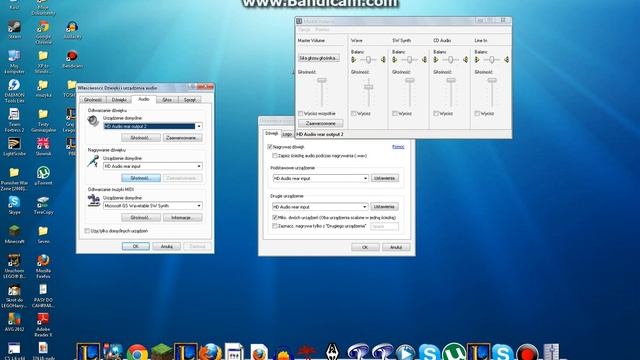Viewport: 640px width, 360px height.
Task: Switch to the Dźwięki tab
Action: tap(119, 100)
